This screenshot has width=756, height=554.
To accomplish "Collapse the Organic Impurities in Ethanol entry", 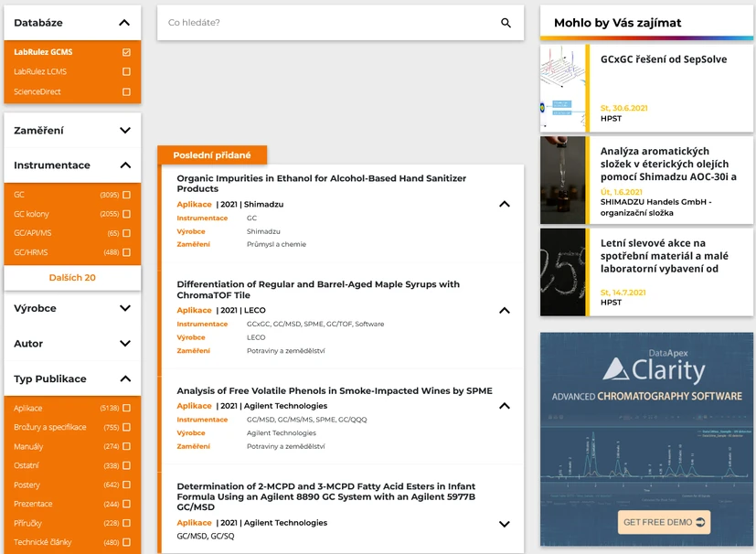I will click(504, 204).
